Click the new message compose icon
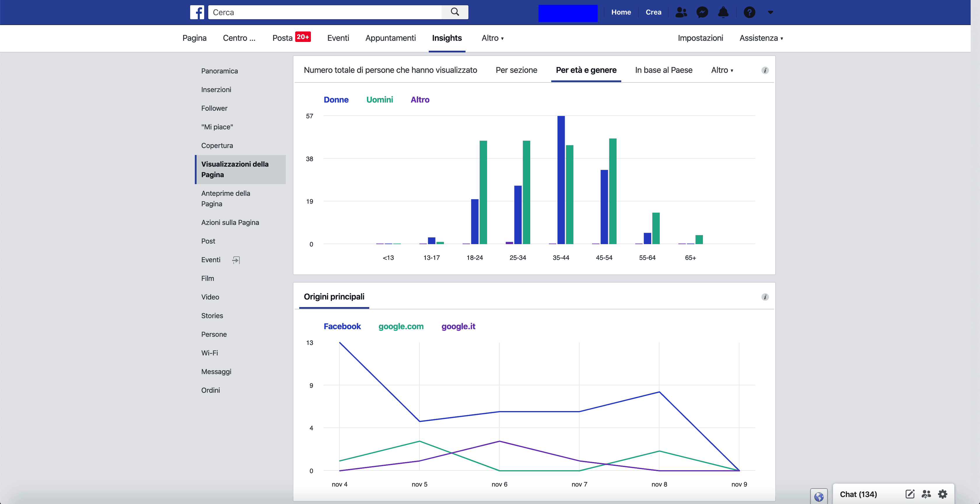This screenshot has width=980, height=504. click(x=910, y=494)
